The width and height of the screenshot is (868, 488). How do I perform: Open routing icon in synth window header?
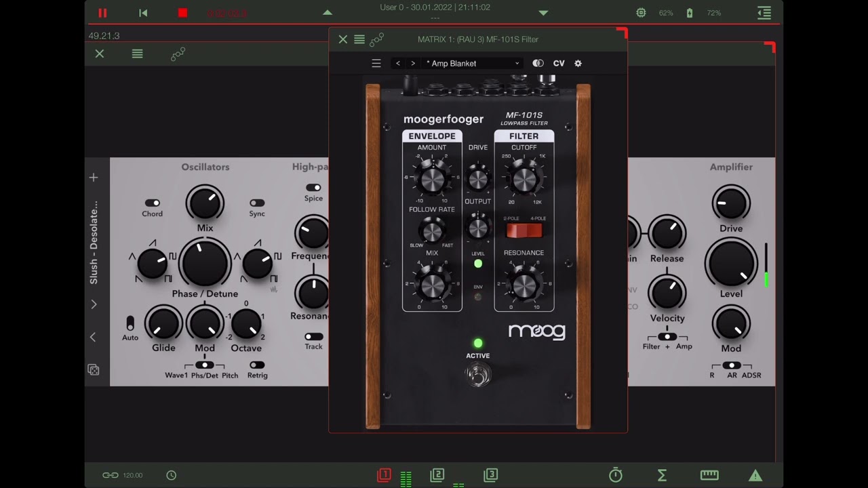(x=178, y=54)
